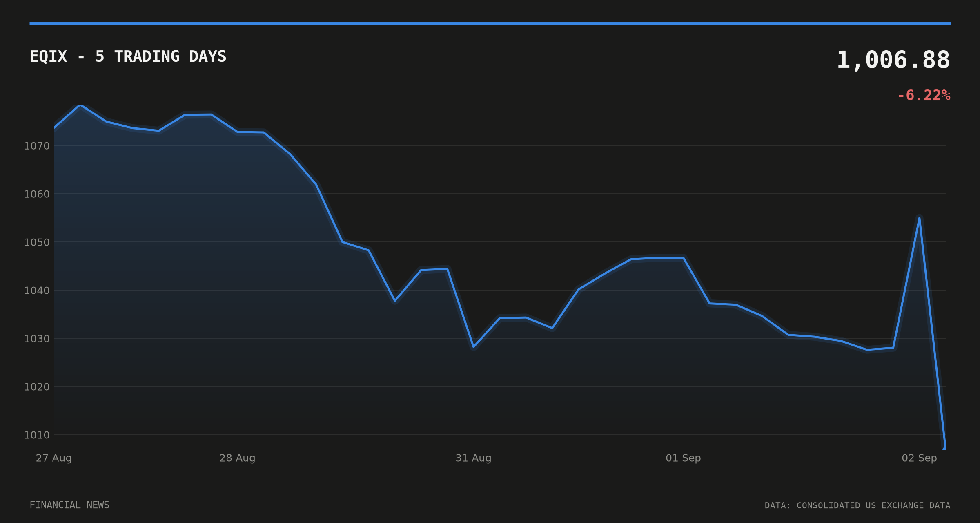Click the 1010 price axis label
The width and height of the screenshot is (980, 523).
pos(37,435)
